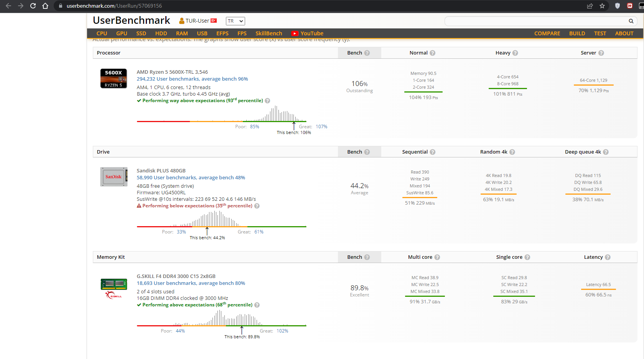
Task: Open the browser home page icon
Action: (45, 6)
